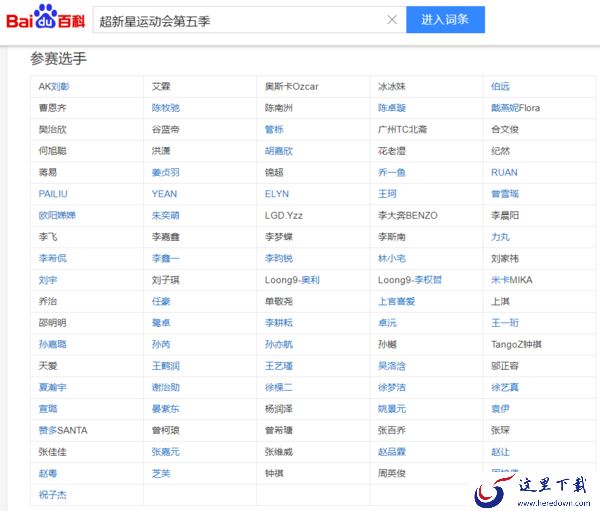Click the 参赛选手 section heading
The width and height of the screenshot is (600, 511).
pyautogui.click(x=59, y=59)
